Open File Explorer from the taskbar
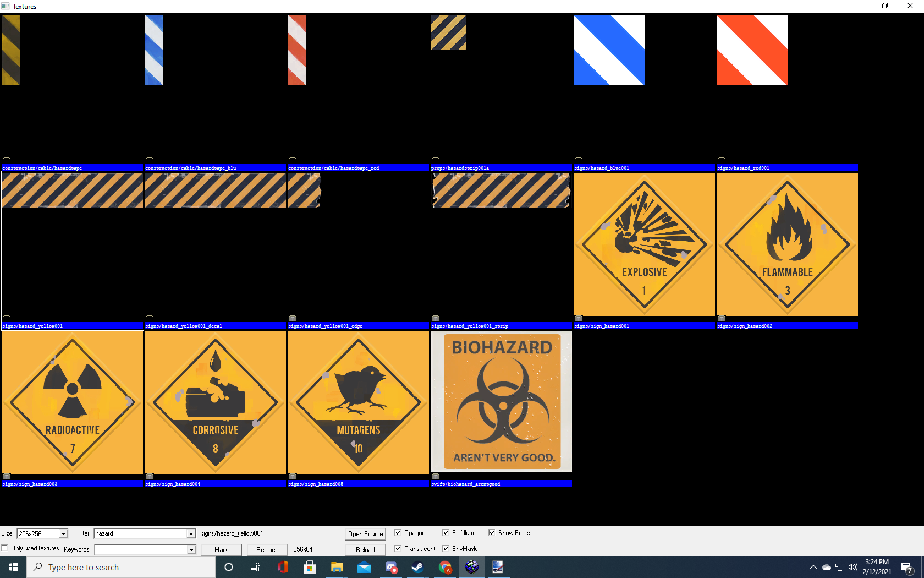 [x=337, y=567]
